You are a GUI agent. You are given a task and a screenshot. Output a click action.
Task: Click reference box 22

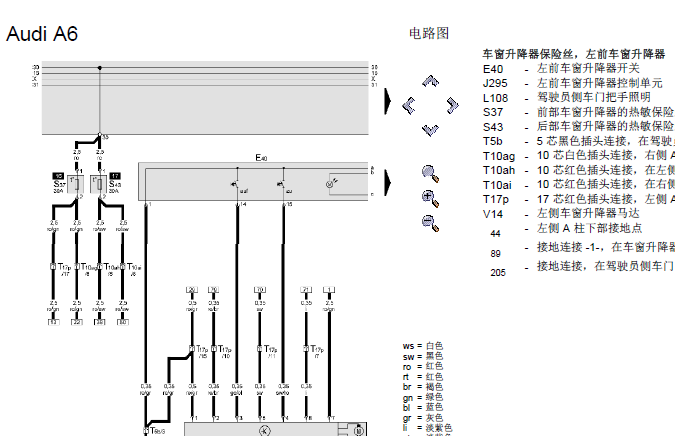click(77, 322)
